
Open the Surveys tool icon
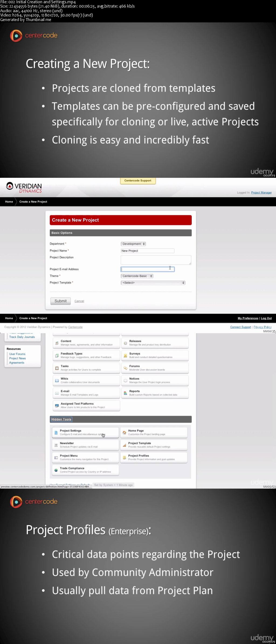coord(125,356)
